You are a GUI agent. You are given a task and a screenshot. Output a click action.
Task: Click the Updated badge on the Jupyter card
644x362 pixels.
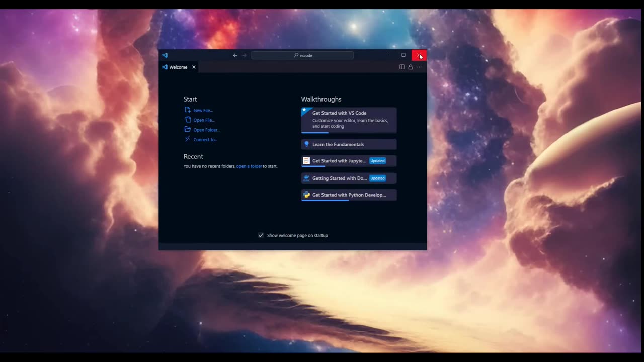pyautogui.click(x=377, y=161)
